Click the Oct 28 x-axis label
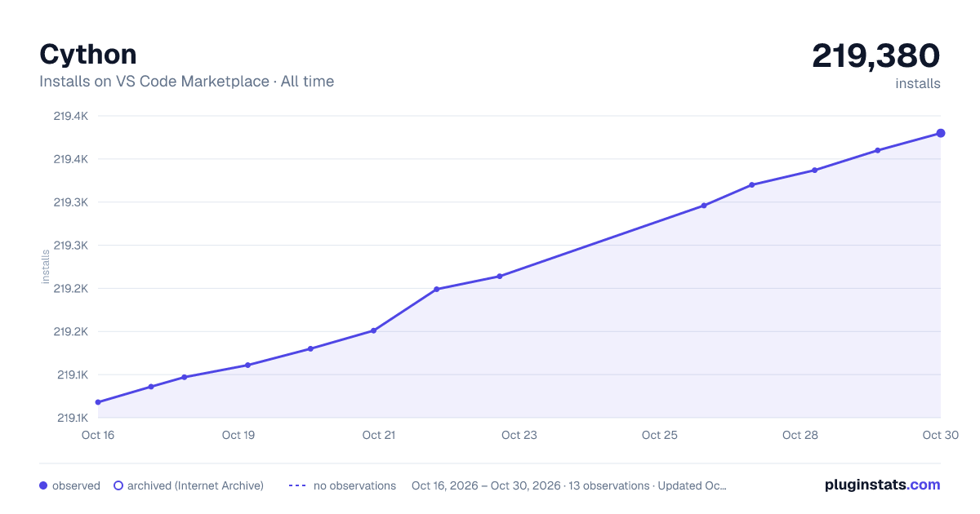Image resolution: width=980 pixels, height=514 pixels. 800,435
